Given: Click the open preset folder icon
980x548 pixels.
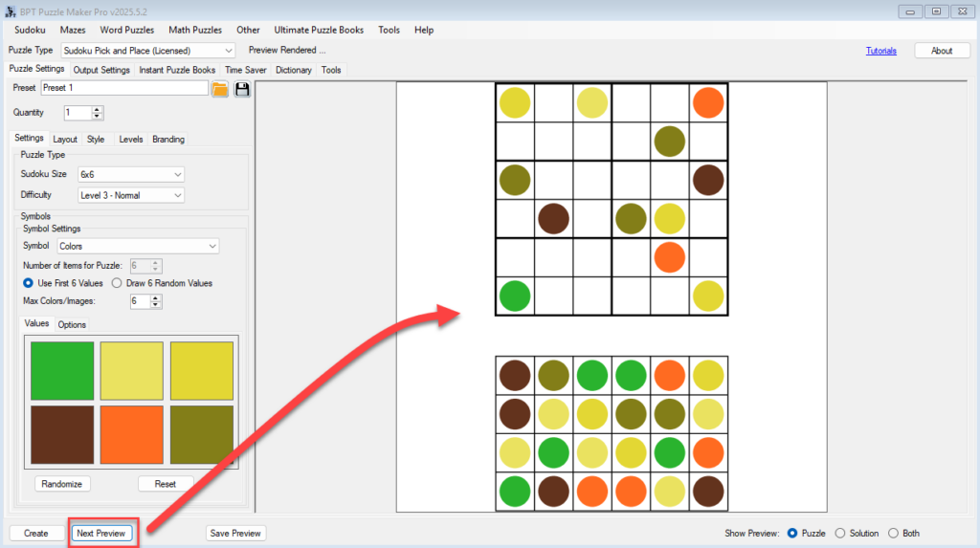Looking at the screenshot, I should (x=220, y=89).
